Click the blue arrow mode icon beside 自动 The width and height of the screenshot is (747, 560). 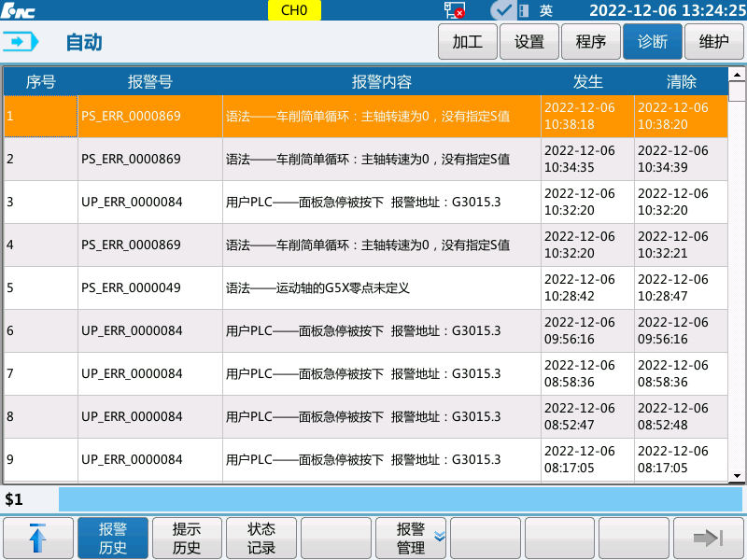21,41
